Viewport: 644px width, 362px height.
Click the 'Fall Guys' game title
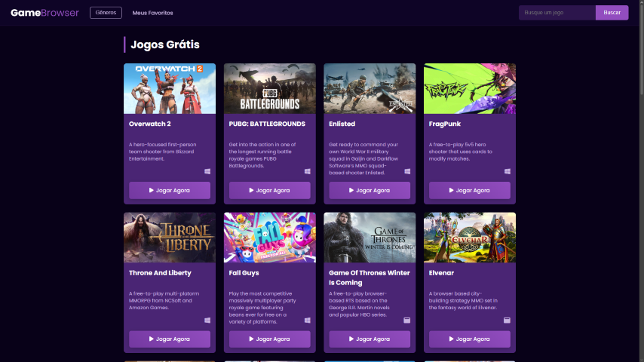tap(244, 273)
